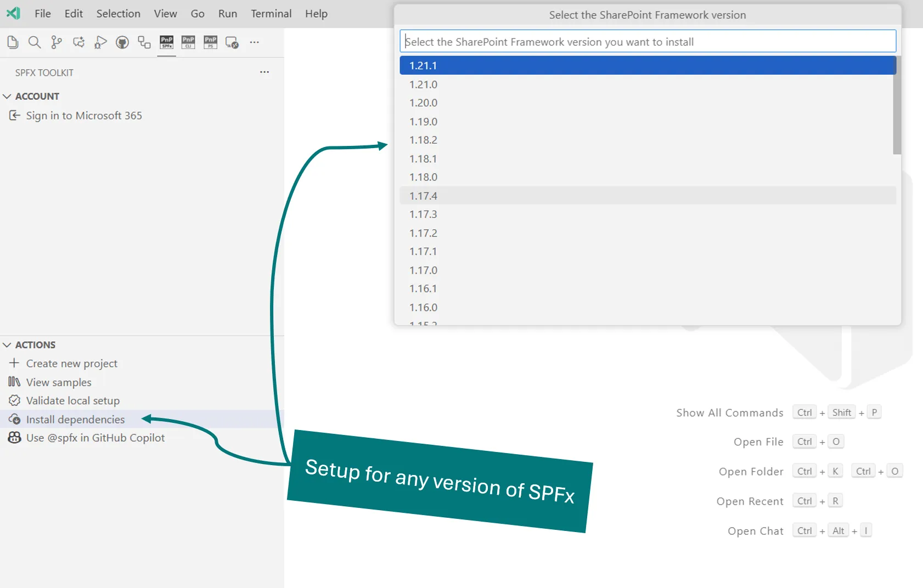923x588 pixels.
Task: Show additional activity bar views with the ellipsis
Action: (254, 42)
